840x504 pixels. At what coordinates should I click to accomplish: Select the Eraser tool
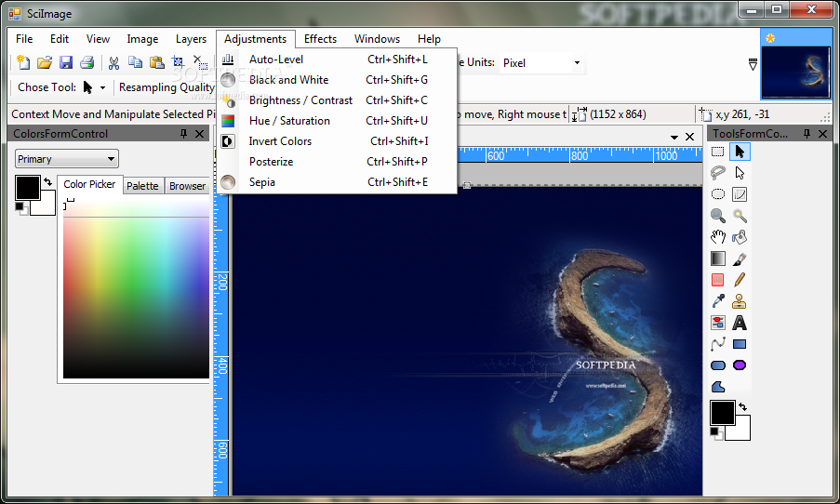tap(718, 280)
